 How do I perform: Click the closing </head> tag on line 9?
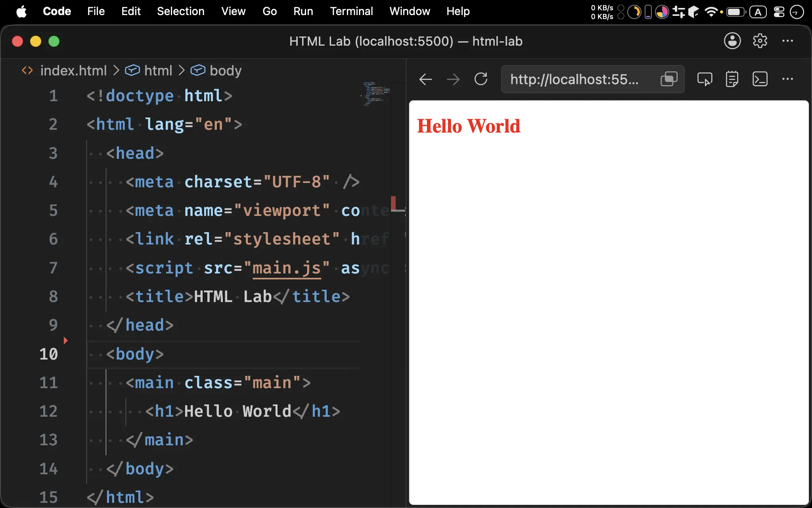[x=140, y=325]
